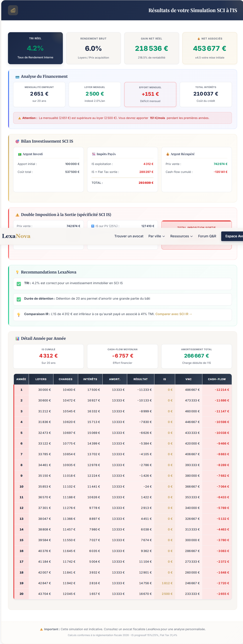Click the chart icon beside Détail Année par Année
This screenshot has width=243, height=644.
tap(17, 339)
